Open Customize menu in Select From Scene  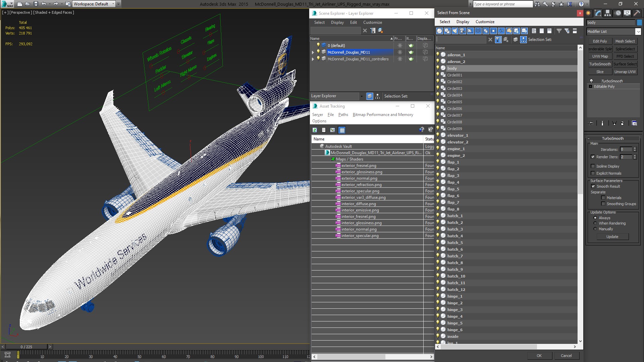click(x=485, y=22)
